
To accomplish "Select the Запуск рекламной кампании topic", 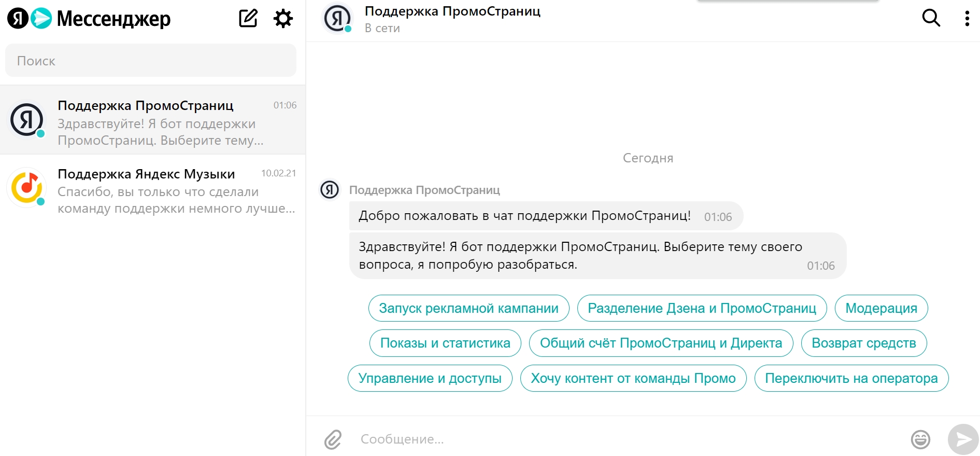I will tap(468, 308).
